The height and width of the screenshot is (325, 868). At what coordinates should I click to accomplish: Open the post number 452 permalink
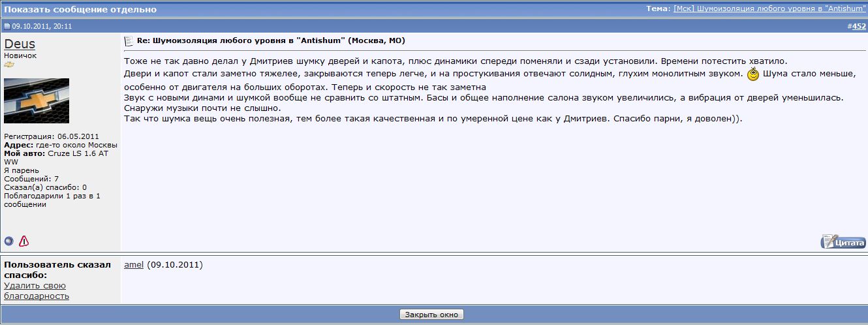pyautogui.click(x=859, y=26)
